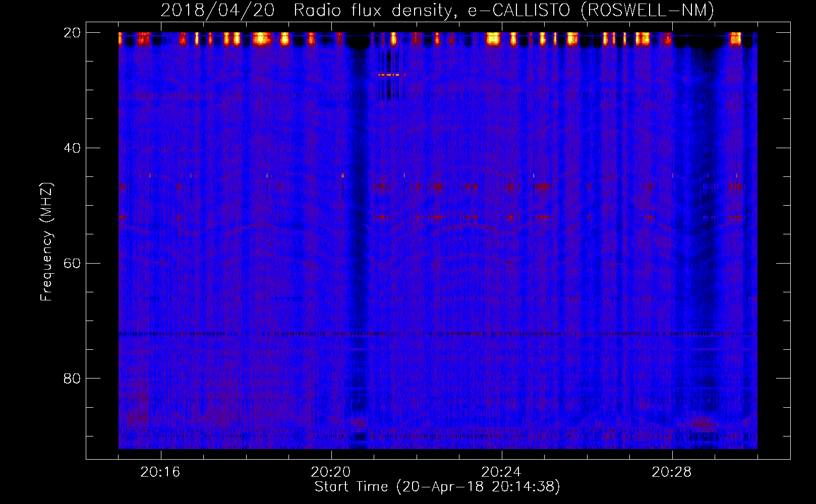Click the y-axis tick label '80'
Screen dimensions: 816x504
[72, 379]
